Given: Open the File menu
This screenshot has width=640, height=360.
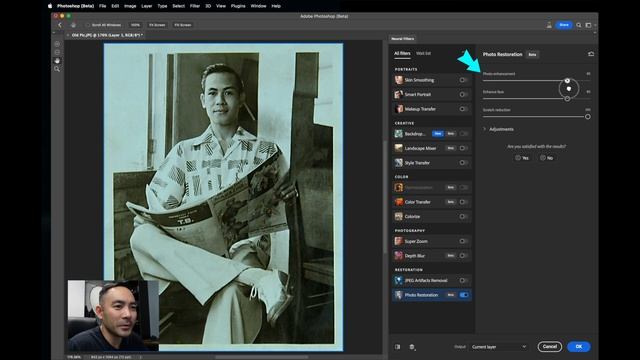Looking at the screenshot, I should click(102, 6).
